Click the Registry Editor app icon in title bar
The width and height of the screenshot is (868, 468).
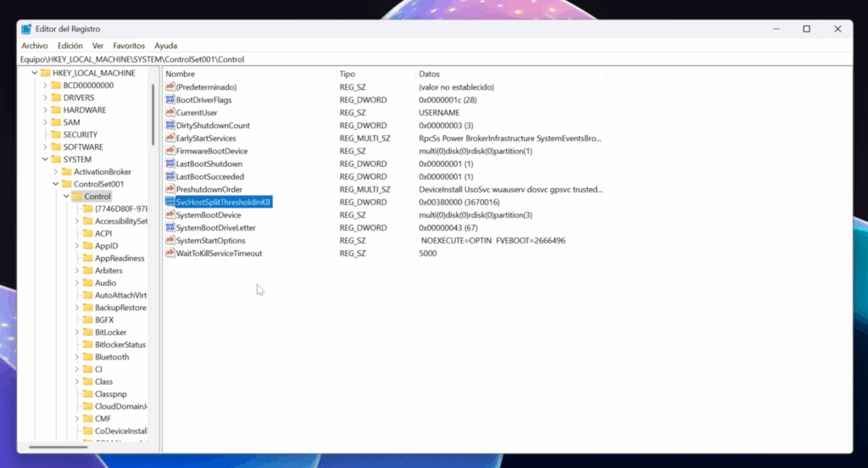pos(26,29)
